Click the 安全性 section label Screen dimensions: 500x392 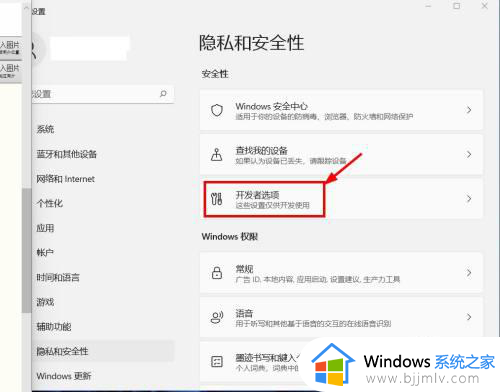pyautogui.click(x=215, y=74)
